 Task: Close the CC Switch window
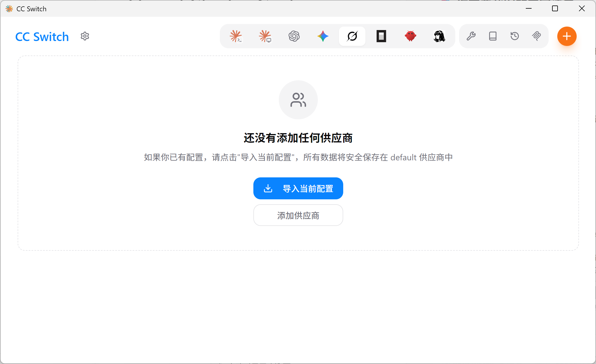point(582,9)
